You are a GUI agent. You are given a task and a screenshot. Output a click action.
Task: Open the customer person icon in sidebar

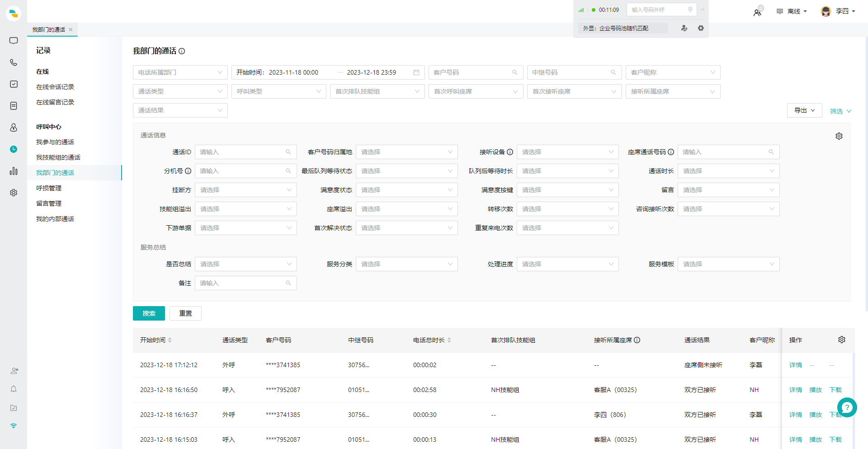(x=14, y=128)
